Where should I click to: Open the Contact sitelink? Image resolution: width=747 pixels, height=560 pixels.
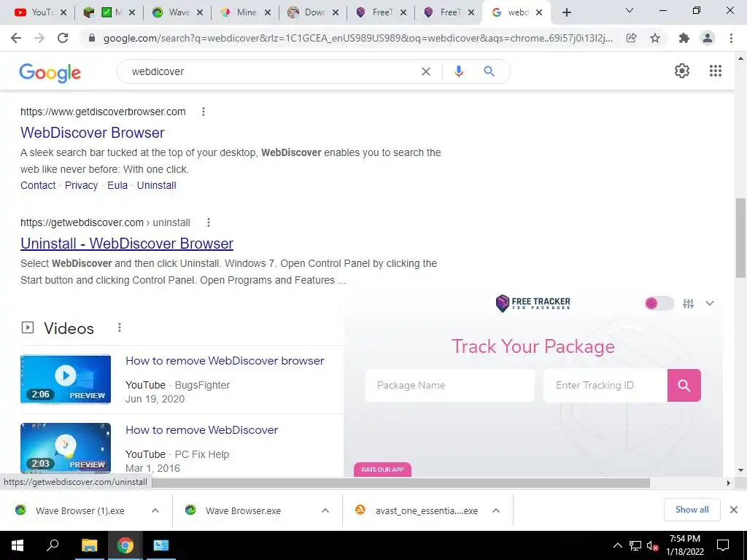tap(38, 185)
